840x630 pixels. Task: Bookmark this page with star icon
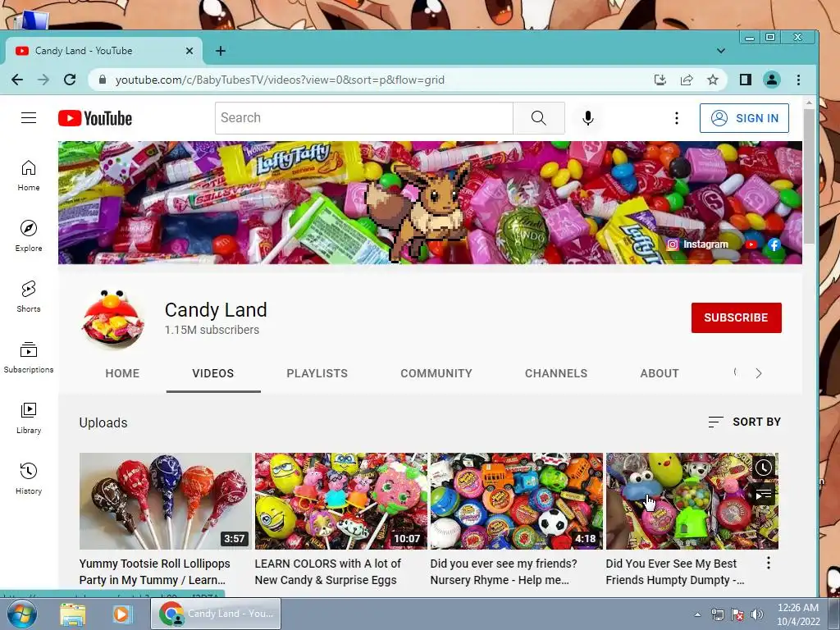[713, 80]
